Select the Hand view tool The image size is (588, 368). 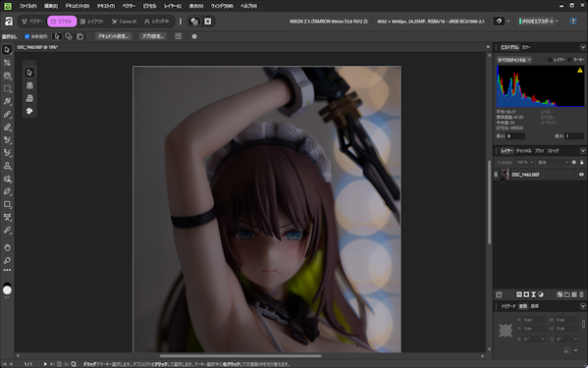[x=7, y=247]
